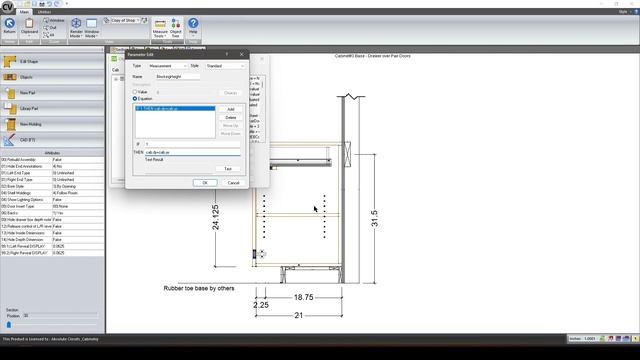Click the Test button
The width and height of the screenshot is (640, 360).
pyautogui.click(x=228, y=169)
